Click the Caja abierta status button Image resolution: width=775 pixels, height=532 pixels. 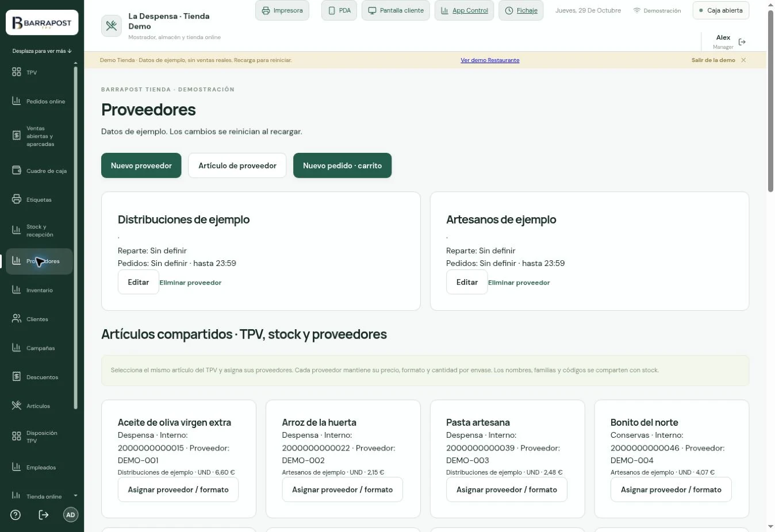[x=721, y=10]
